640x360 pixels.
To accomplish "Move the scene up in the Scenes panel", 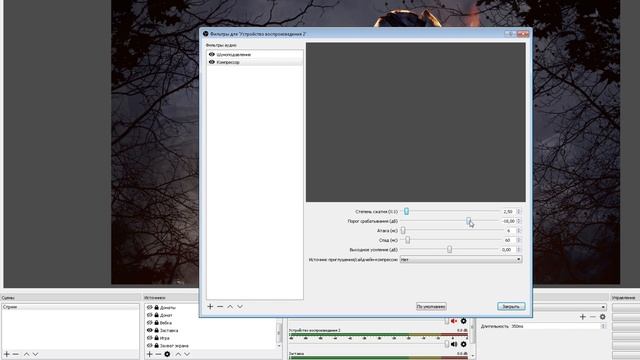I will [27, 354].
